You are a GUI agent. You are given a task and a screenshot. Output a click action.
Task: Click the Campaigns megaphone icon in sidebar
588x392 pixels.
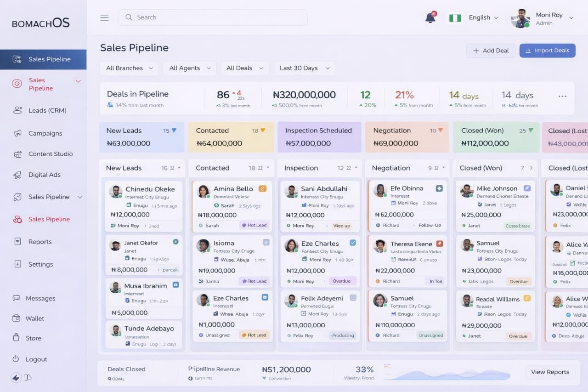[17, 133]
